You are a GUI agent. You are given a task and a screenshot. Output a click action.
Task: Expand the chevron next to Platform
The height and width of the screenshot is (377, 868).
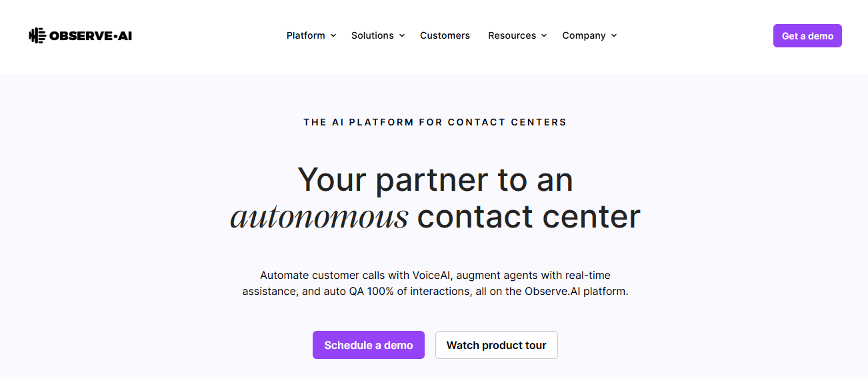point(333,36)
